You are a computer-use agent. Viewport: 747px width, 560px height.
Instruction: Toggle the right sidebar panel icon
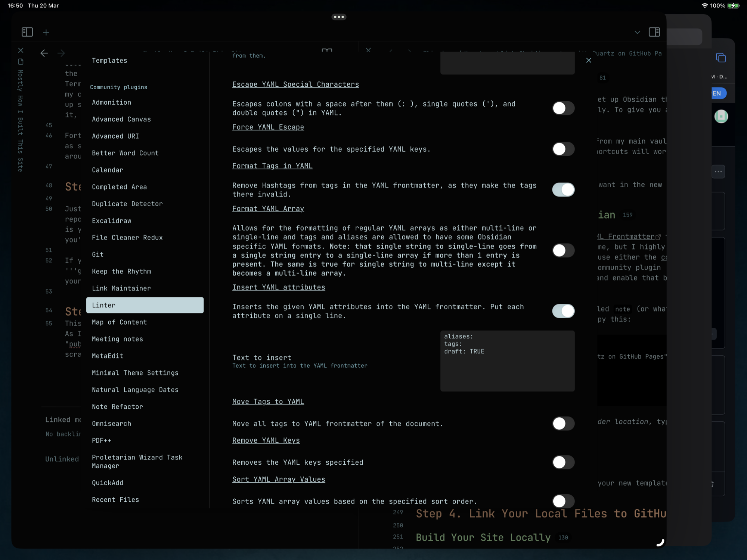click(x=654, y=32)
